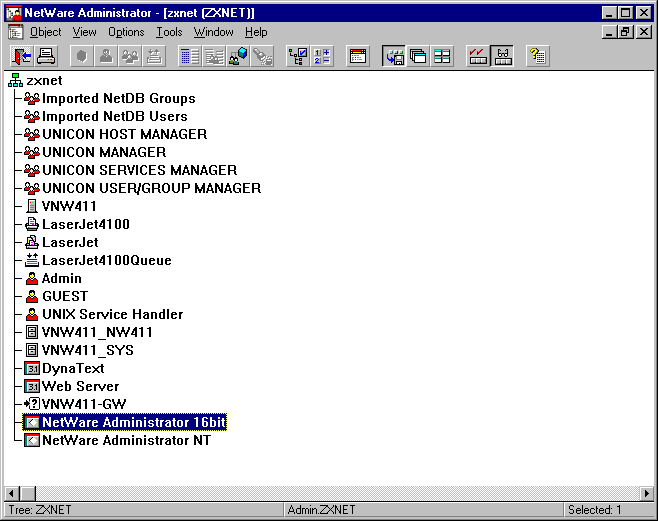Click the grayed Search flashlight toolbar icon

tap(262, 56)
